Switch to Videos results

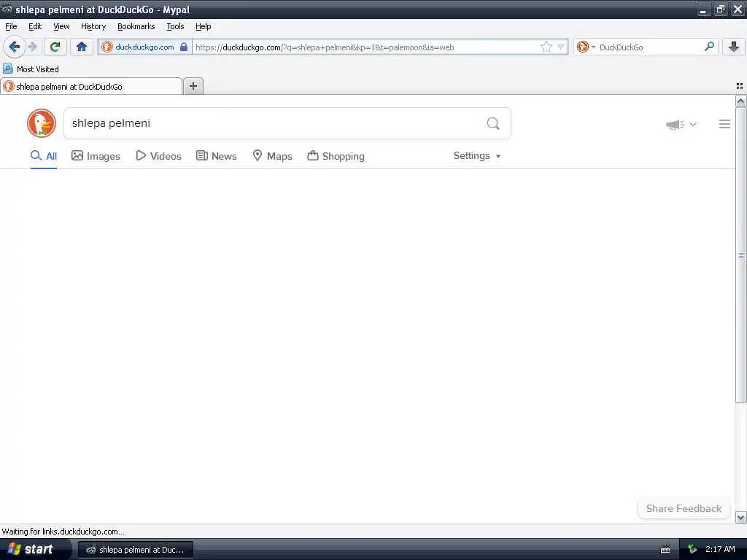pos(158,156)
